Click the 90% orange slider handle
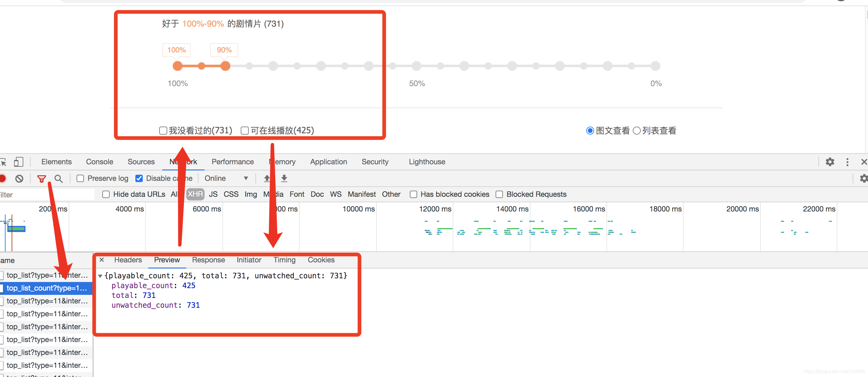This screenshot has width=868, height=377. click(x=225, y=66)
